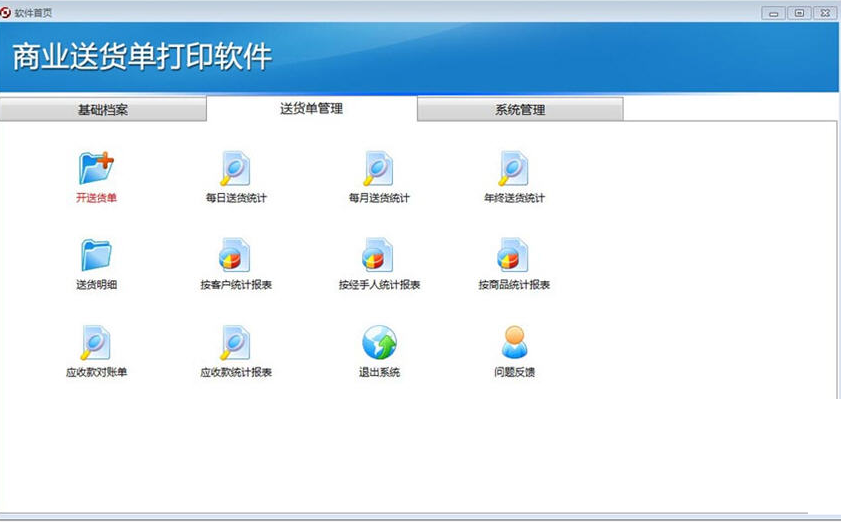The height and width of the screenshot is (522, 841).
Task: Click the 年终送货统计 label
Action: (x=514, y=198)
